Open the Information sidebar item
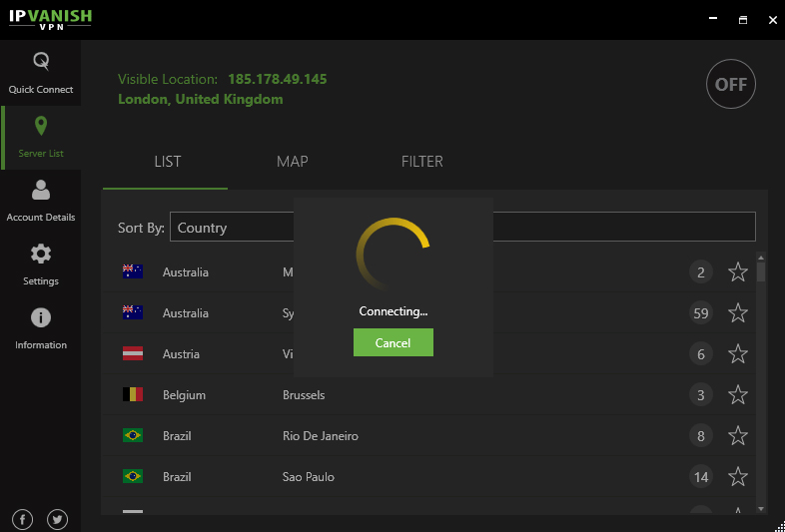The height and width of the screenshot is (532, 785). point(41,328)
